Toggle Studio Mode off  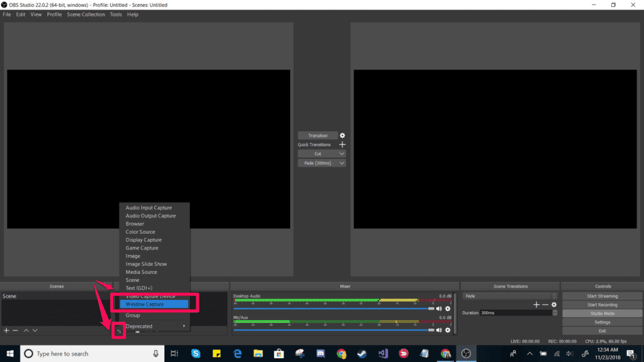602,314
